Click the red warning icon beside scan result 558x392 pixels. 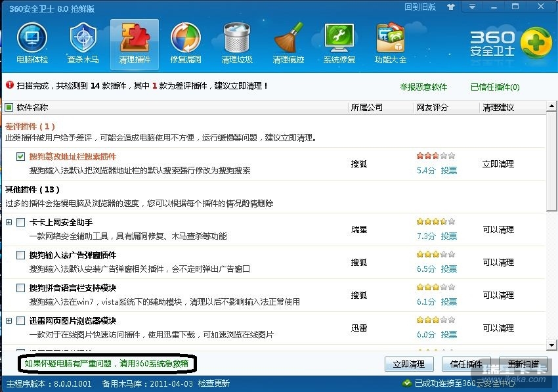click(x=10, y=85)
